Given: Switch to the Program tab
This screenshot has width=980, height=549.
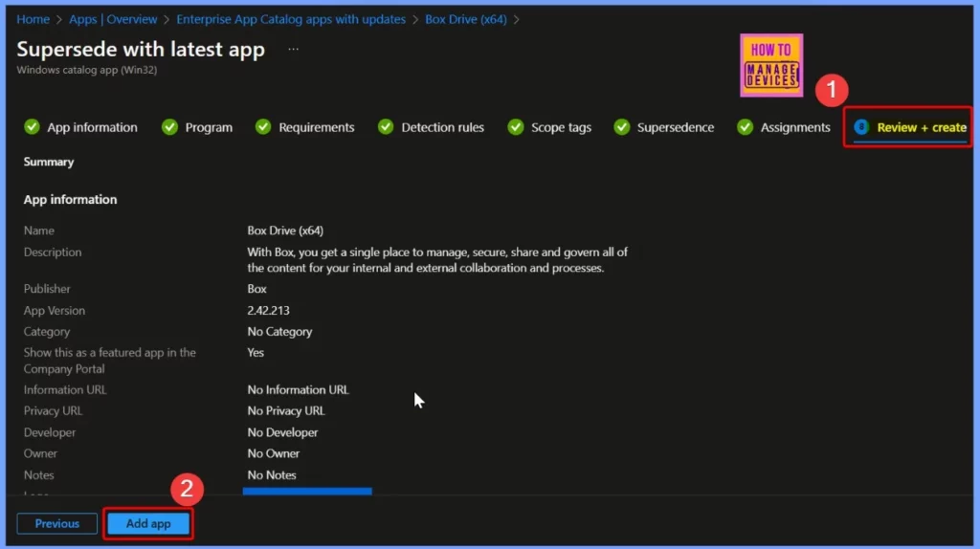Looking at the screenshot, I should [197, 127].
